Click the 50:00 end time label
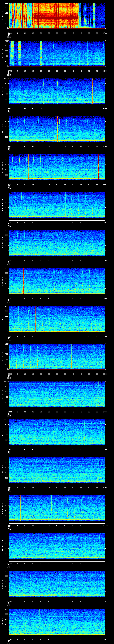 point(105,147)
